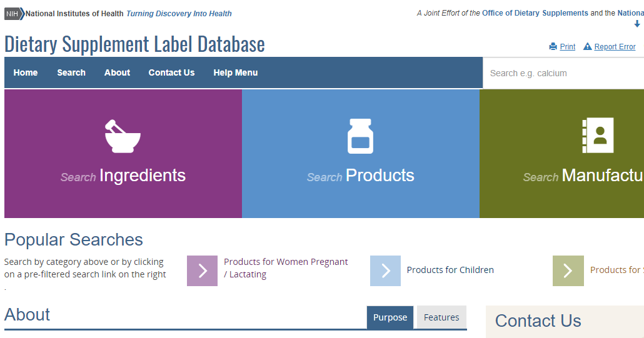Image resolution: width=644 pixels, height=338 pixels.
Task: Switch to the Features tab
Action: 441,317
